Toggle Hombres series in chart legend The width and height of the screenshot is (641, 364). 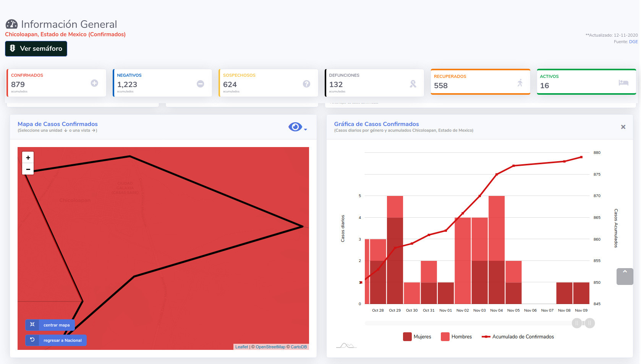(456, 336)
